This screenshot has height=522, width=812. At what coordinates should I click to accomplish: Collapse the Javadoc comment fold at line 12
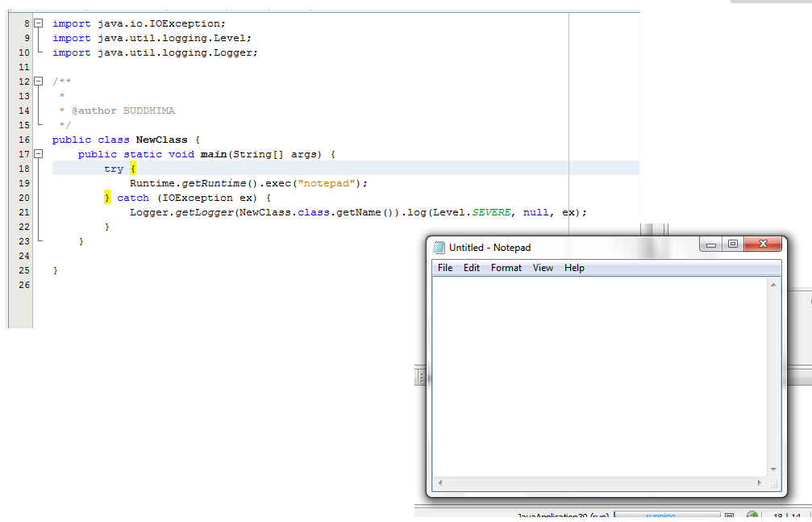[37, 81]
